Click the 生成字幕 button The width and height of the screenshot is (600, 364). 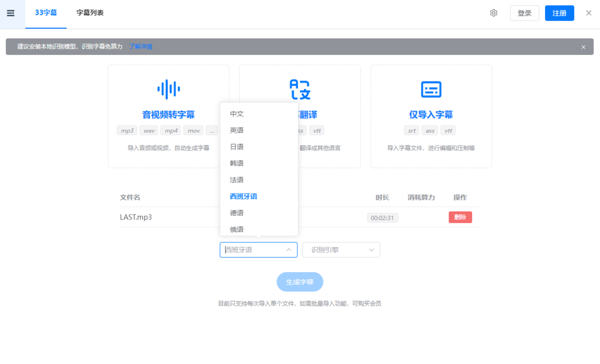(299, 282)
